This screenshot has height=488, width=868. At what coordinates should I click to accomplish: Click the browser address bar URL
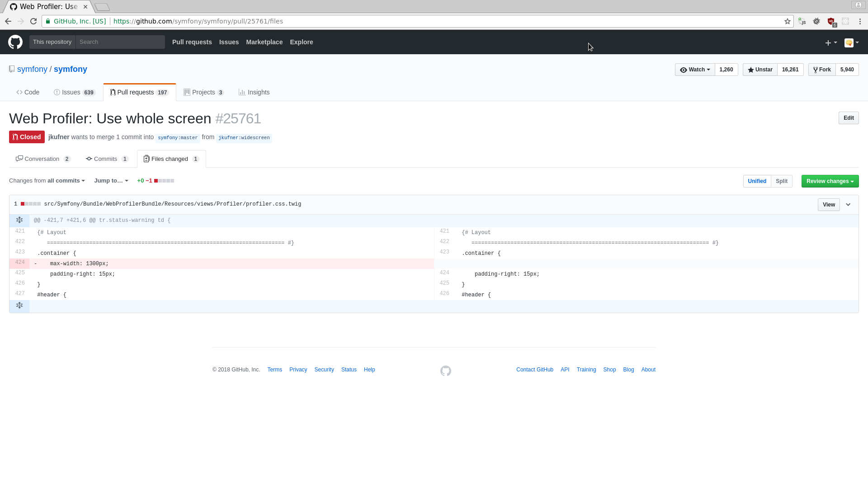coord(198,21)
